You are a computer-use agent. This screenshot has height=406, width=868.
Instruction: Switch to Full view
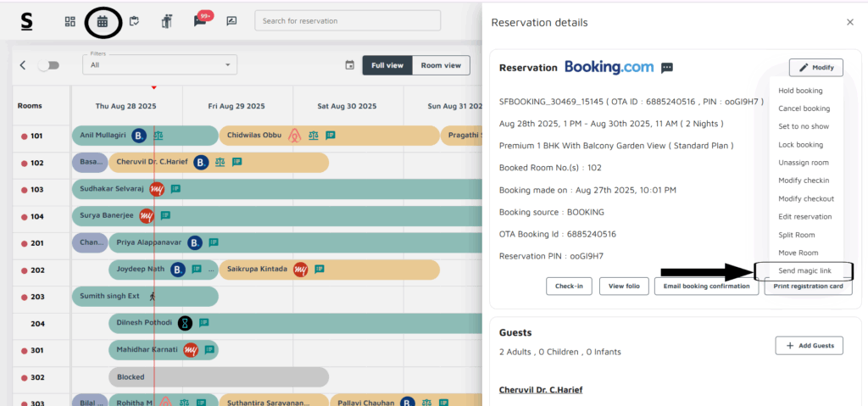coord(387,65)
